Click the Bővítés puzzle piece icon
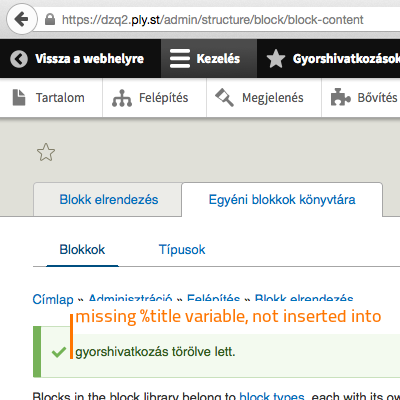Screen dimensions: 400x400 [340, 97]
